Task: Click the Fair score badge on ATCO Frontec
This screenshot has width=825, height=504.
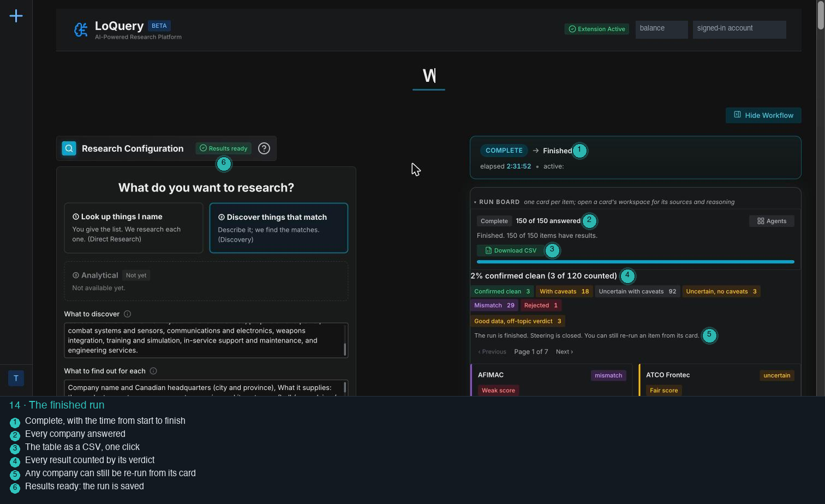Action: pyautogui.click(x=663, y=391)
